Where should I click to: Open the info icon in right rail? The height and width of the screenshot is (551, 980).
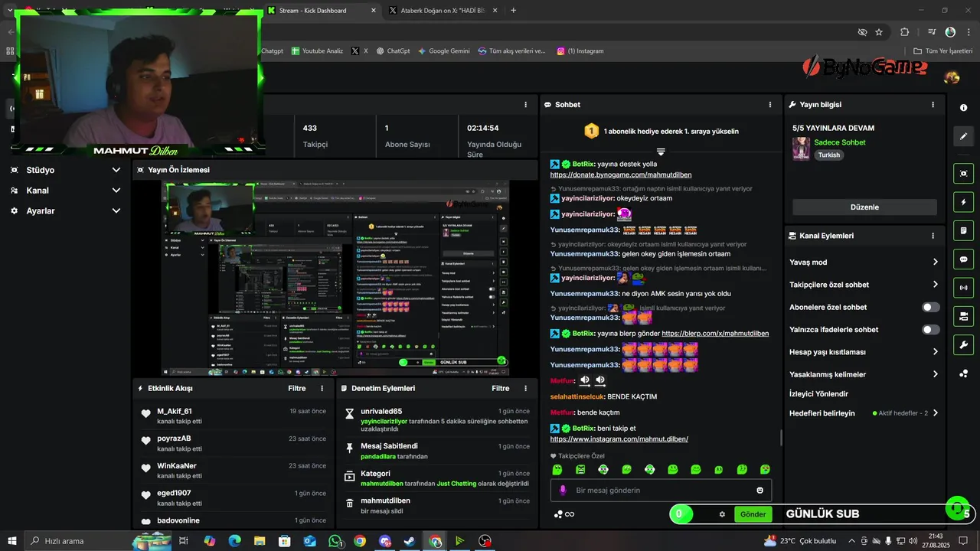click(964, 108)
